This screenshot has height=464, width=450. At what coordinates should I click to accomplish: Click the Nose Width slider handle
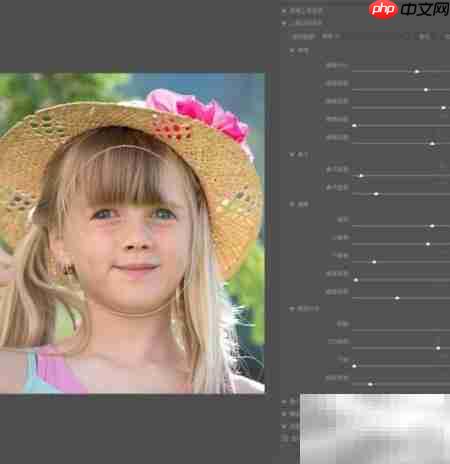[376, 194]
